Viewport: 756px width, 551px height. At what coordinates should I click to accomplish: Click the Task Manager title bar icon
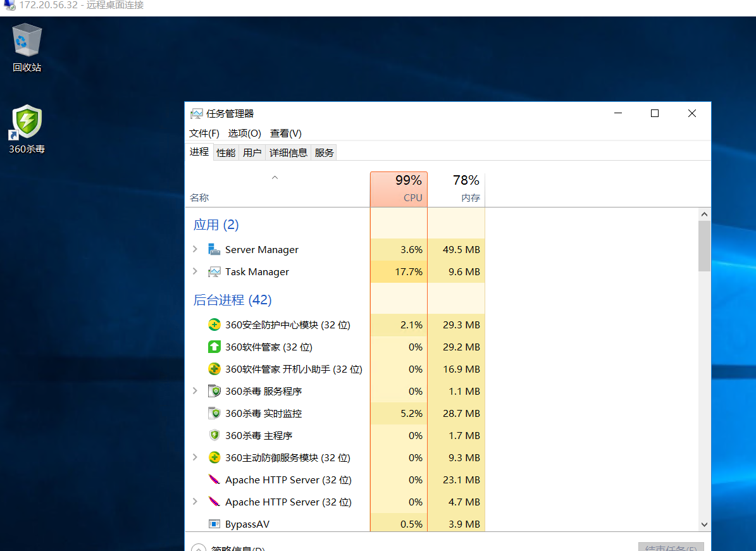point(196,114)
